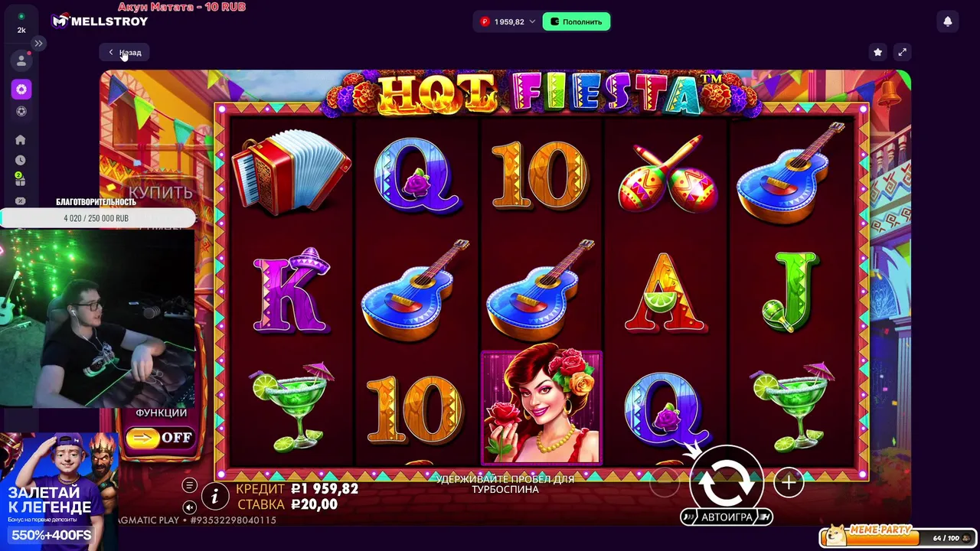Go back with the Назад button
980x551 pixels.
(125, 52)
